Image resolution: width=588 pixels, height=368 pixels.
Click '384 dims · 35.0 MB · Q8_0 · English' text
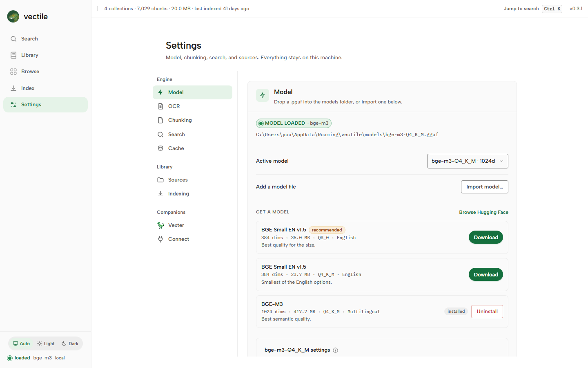tap(308, 238)
